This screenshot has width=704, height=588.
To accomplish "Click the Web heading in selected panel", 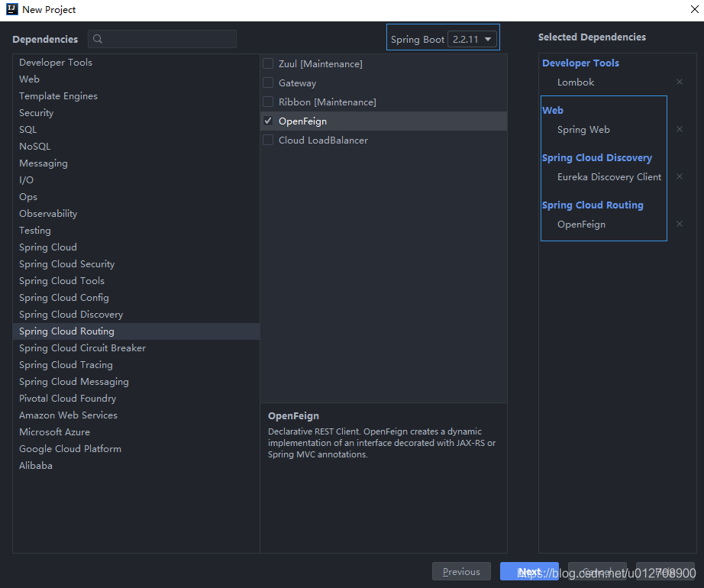I will pyautogui.click(x=552, y=111).
